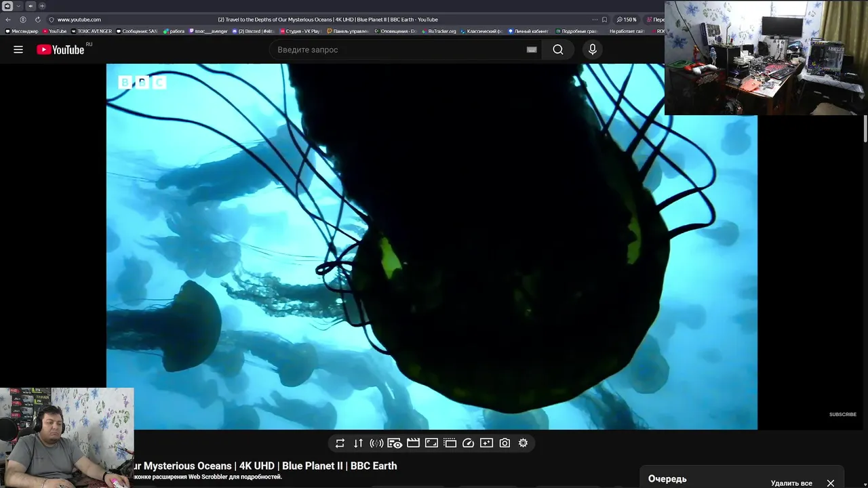Open the tab list dropdown arrow
This screenshot has width=868, height=488.
[x=18, y=6]
